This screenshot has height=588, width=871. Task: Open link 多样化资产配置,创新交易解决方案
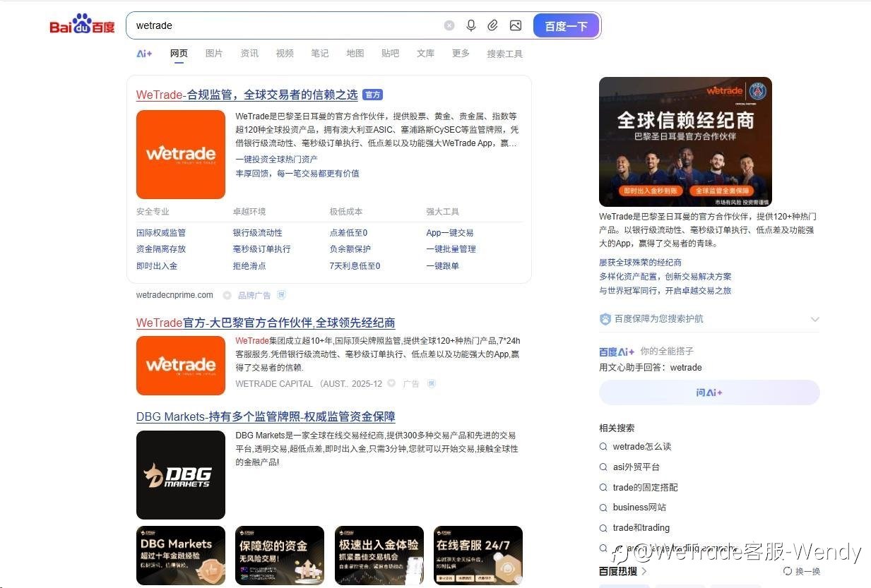pos(665,277)
